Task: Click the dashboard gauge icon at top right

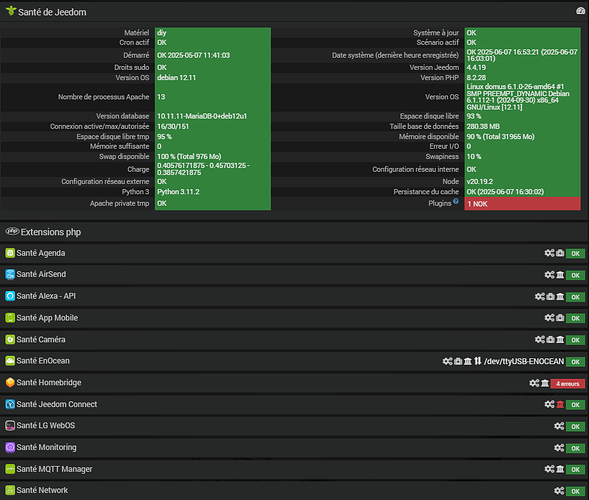Action: 580,11
